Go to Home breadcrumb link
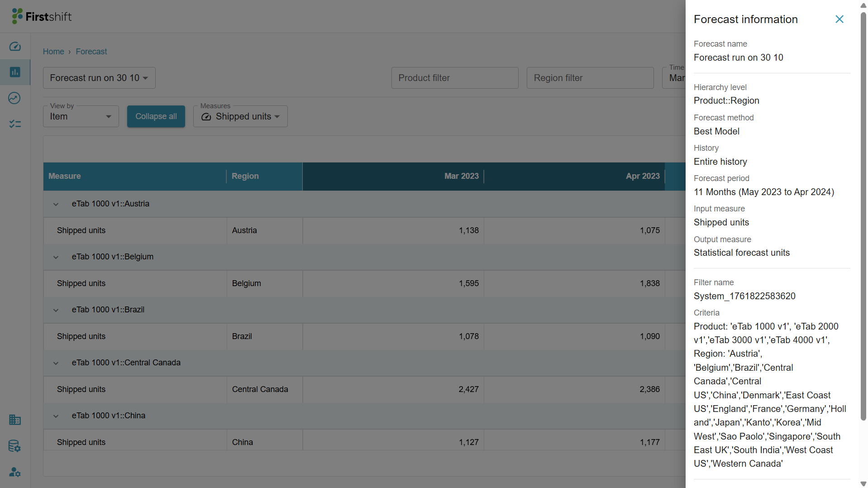The image size is (868, 488). click(x=53, y=52)
